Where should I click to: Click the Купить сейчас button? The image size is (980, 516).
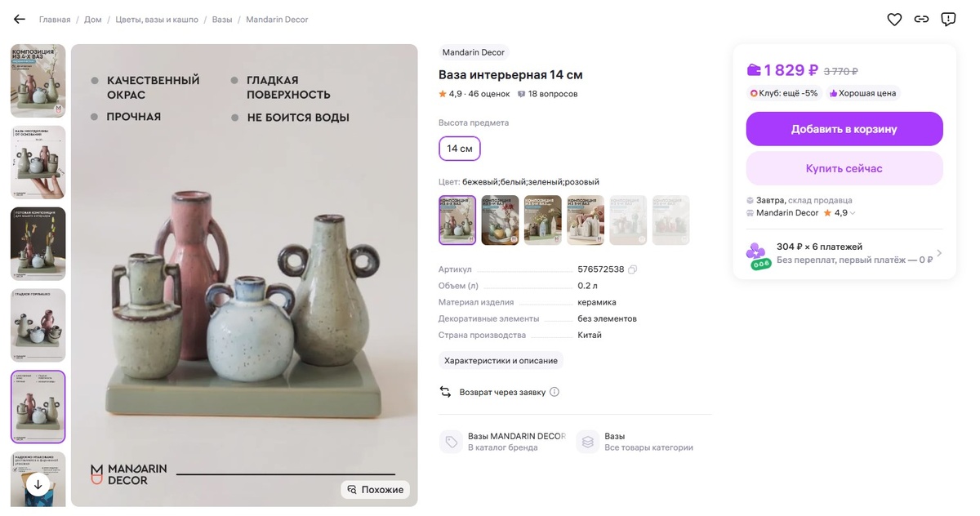click(x=844, y=168)
